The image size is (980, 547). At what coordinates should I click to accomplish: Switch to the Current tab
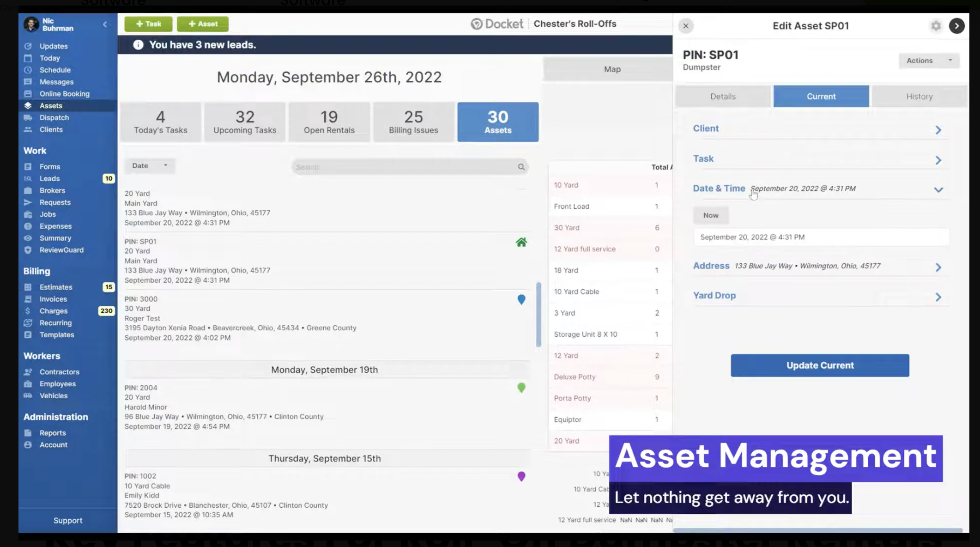tap(821, 96)
